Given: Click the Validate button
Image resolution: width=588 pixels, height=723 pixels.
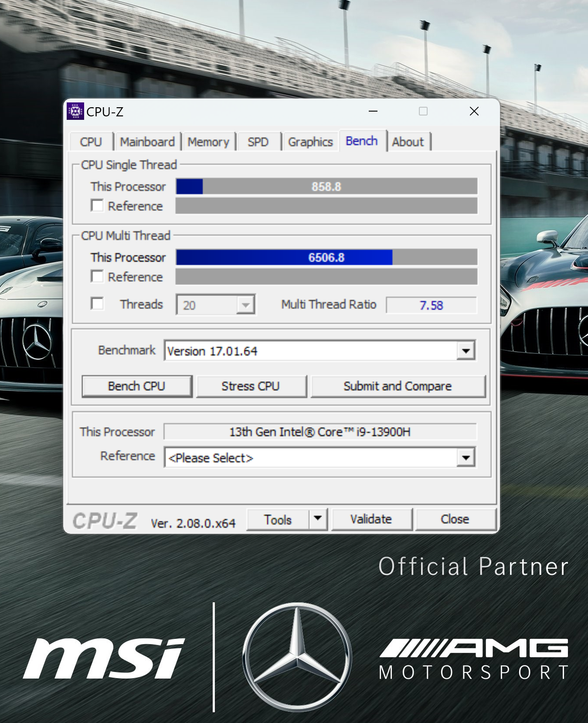Looking at the screenshot, I should [371, 519].
